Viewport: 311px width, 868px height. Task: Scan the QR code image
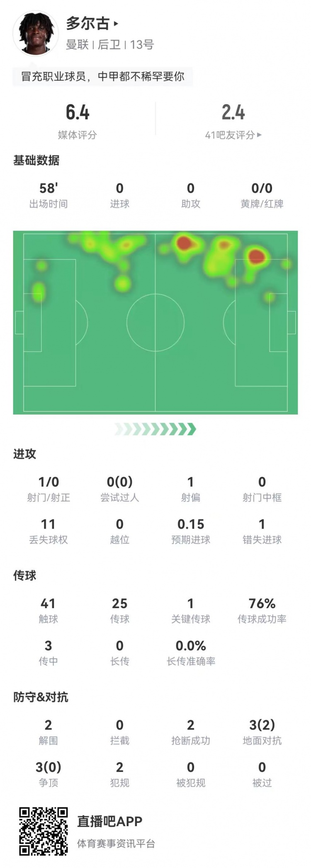(43, 831)
